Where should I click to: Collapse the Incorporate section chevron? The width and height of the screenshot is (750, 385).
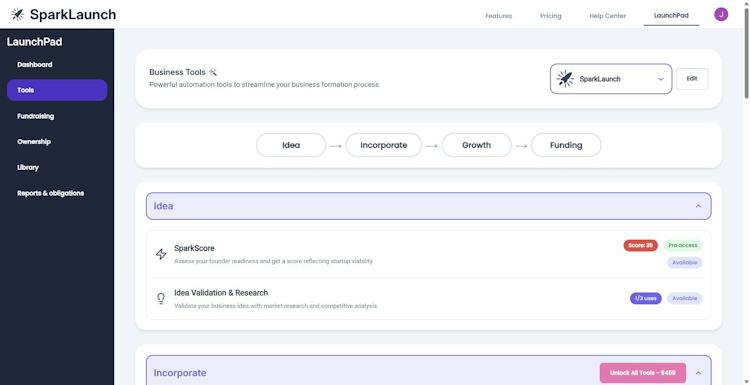[x=698, y=373]
